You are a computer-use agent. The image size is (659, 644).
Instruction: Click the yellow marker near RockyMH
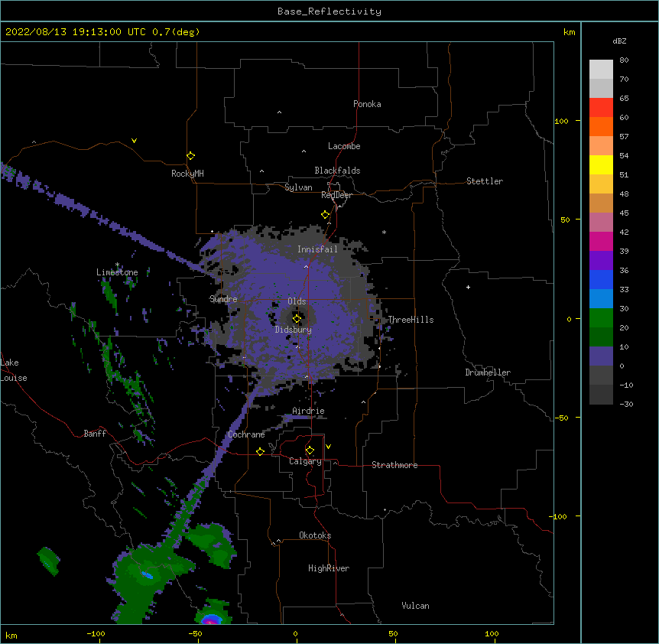(x=190, y=156)
